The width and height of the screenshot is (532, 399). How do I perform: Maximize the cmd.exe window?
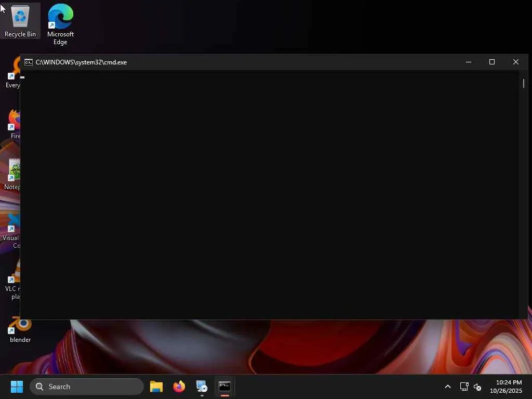492,62
